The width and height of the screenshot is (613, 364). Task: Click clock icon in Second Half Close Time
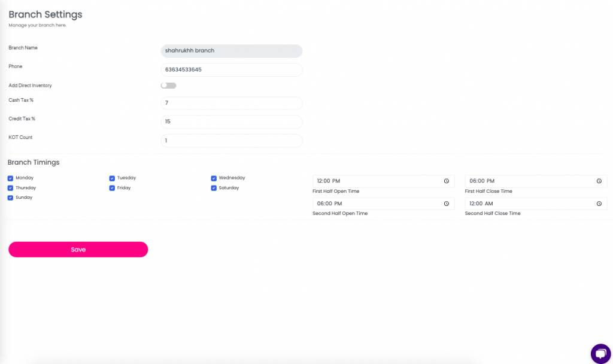(599, 204)
